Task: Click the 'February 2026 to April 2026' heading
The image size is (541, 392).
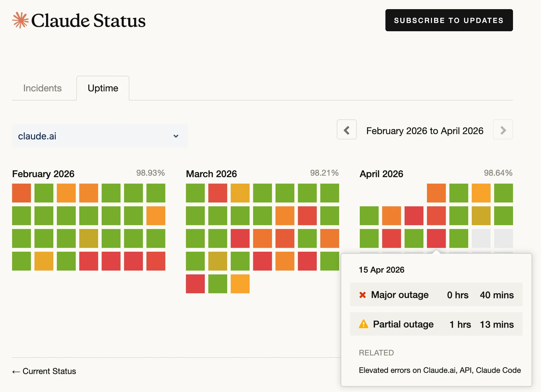Action: pos(425,131)
